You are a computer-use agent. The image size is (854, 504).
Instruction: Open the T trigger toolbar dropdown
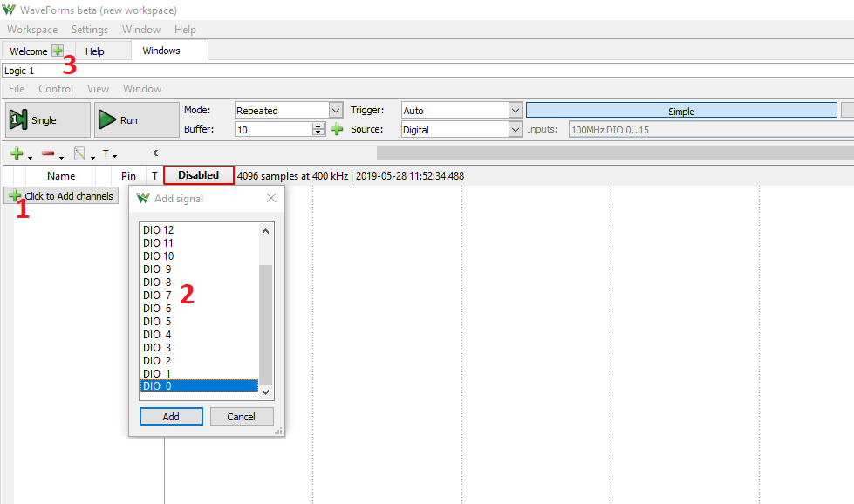pos(109,154)
